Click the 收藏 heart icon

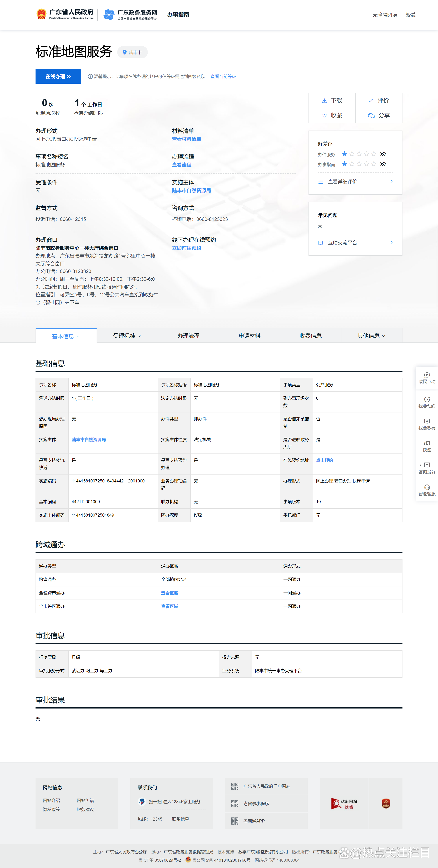(325, 115)
